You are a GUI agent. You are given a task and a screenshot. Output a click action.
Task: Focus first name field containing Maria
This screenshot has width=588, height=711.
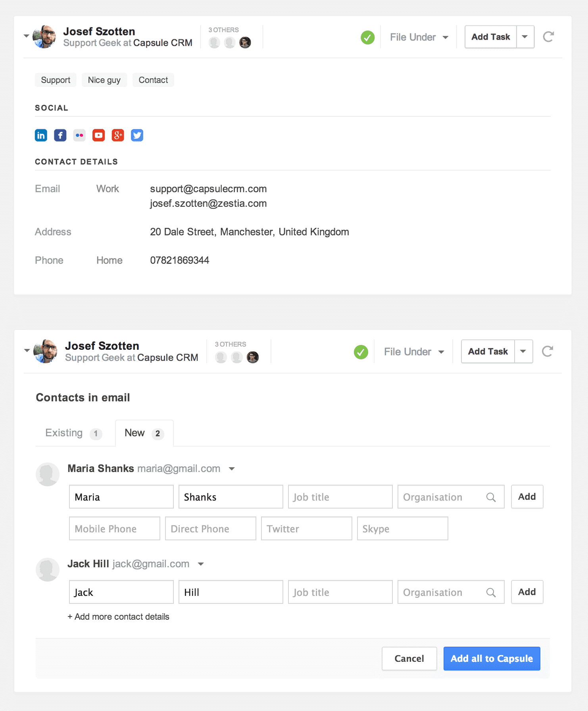coord(121,497)
